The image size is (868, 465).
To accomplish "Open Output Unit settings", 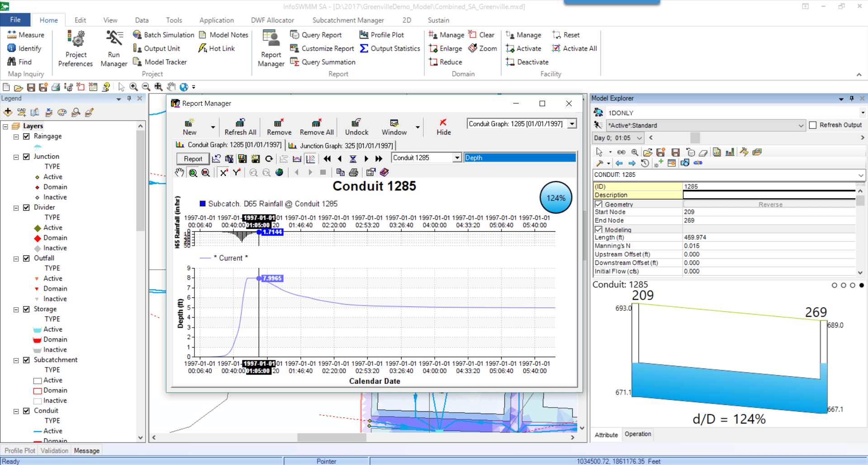I will tap(157, 48).
